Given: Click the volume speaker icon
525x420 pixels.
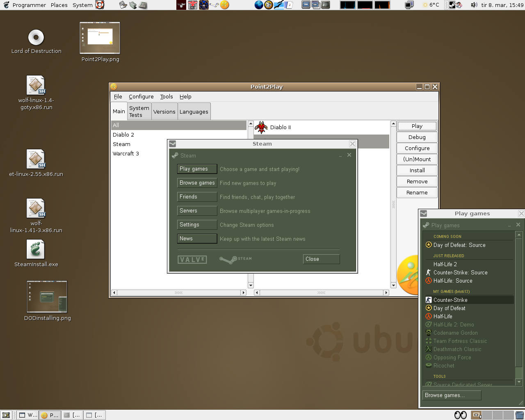Looking at the screenshot, I should pos(474,5).
